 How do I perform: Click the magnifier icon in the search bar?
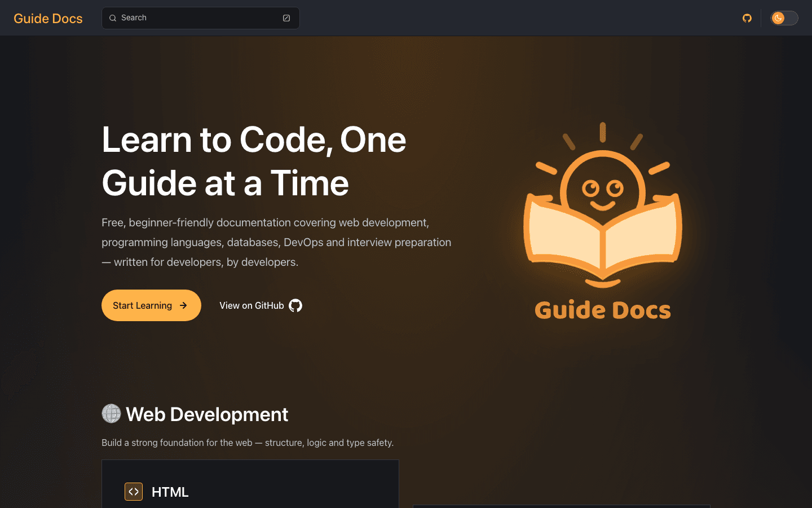coord(113,18)
